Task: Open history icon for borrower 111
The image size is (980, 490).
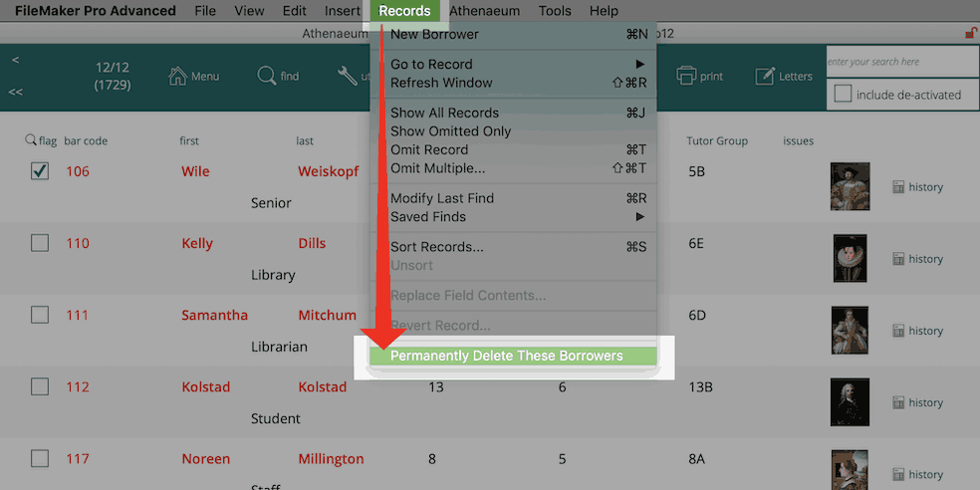Action: pyautogui.click(x=898, y=331)
